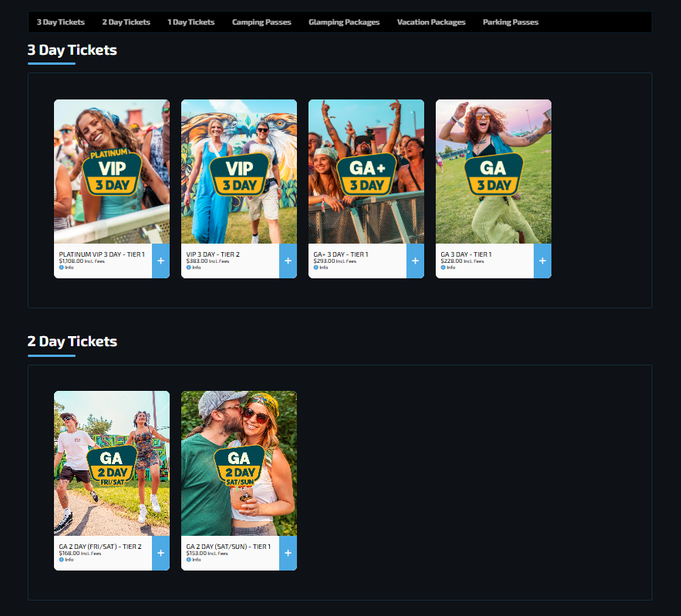Viewport: 681px width, 616px height.
Task: Add GA+ 3 Day Tier 1 ticket
Action: click(x=415, y=261)
